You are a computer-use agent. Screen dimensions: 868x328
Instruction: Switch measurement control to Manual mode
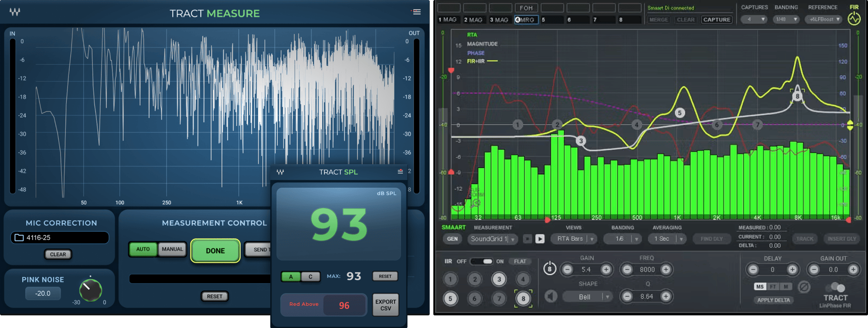[172, 249]
